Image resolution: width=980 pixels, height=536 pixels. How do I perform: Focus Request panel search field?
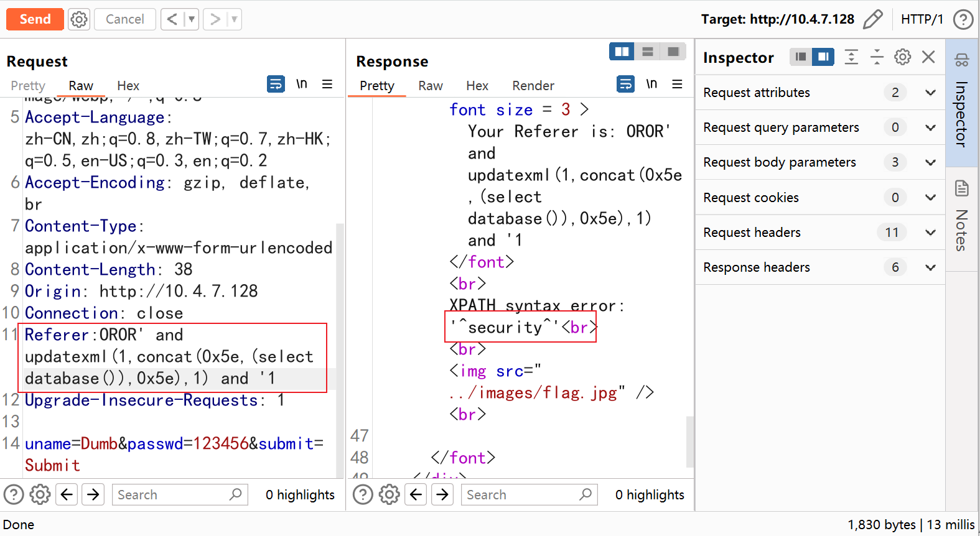coord(180,495)
